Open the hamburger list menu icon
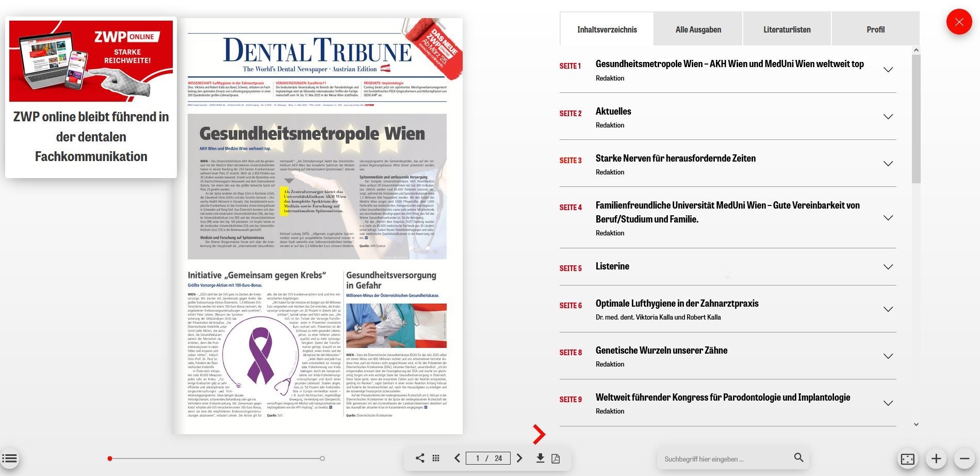The height and width of the screenshot is (476, 980). pyautogui.click(x=9, y=458)
